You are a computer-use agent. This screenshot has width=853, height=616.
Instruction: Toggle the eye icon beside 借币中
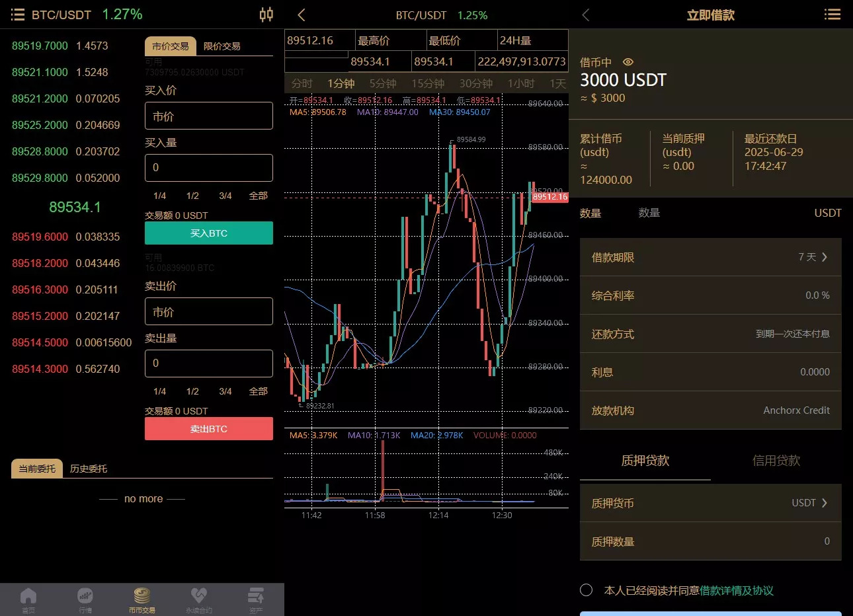627,62
